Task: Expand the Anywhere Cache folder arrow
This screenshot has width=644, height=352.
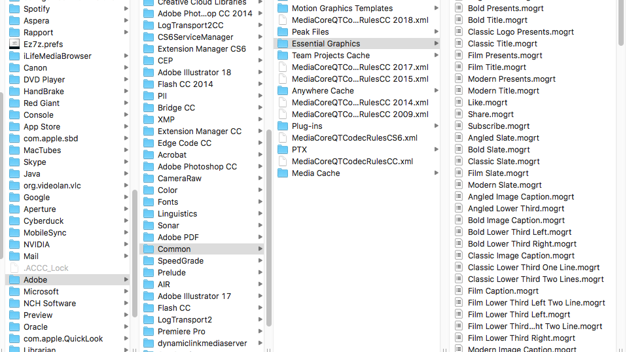Action: click(x=436, y=91)
